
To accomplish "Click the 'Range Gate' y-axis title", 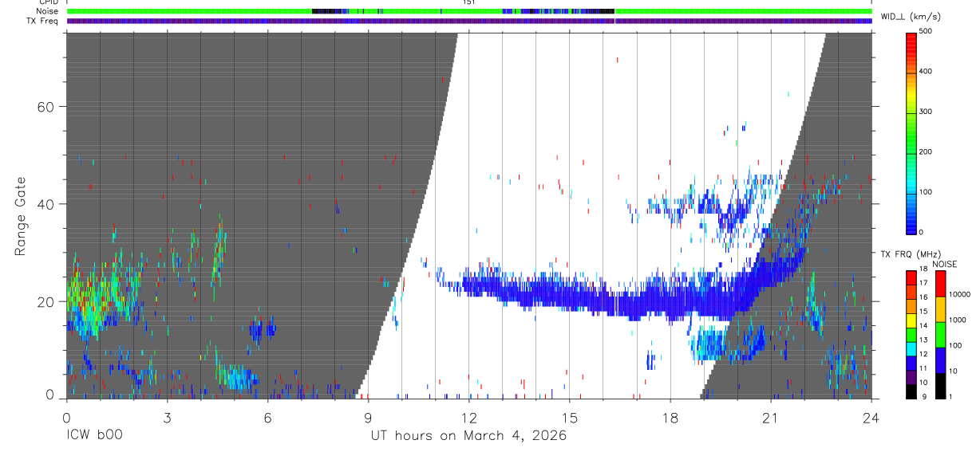I will [x=22, y=216].
